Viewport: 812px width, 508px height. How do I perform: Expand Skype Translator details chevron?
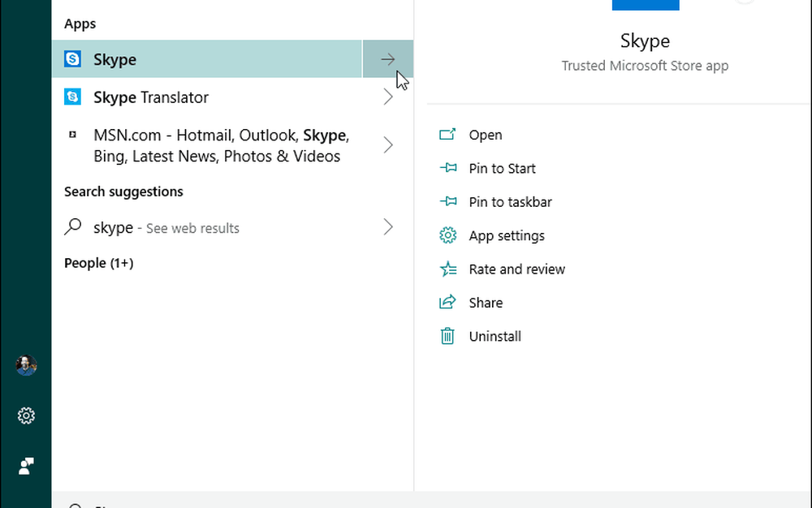click(x=388, y=97)
